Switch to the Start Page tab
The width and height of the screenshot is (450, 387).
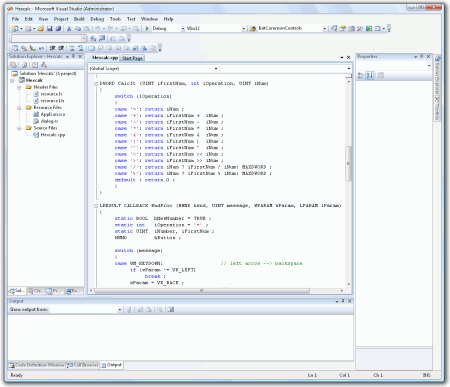[x=132, y=58]
